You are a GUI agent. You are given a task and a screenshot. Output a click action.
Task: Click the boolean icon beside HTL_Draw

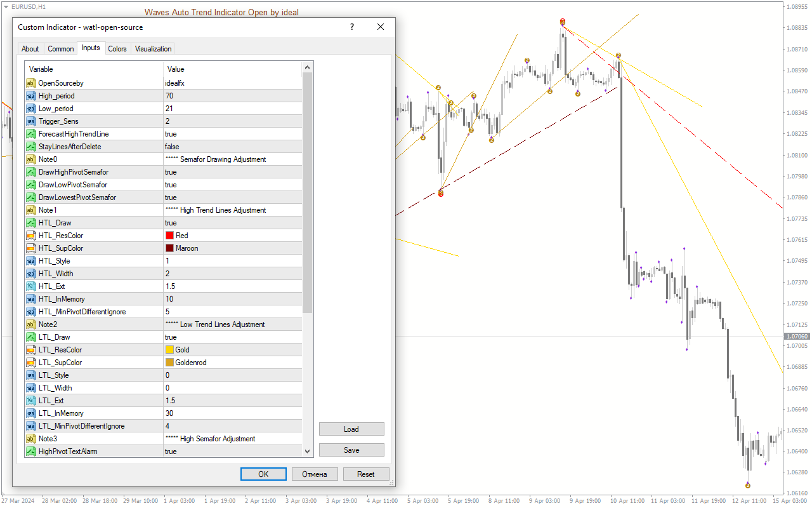point(30,223)
